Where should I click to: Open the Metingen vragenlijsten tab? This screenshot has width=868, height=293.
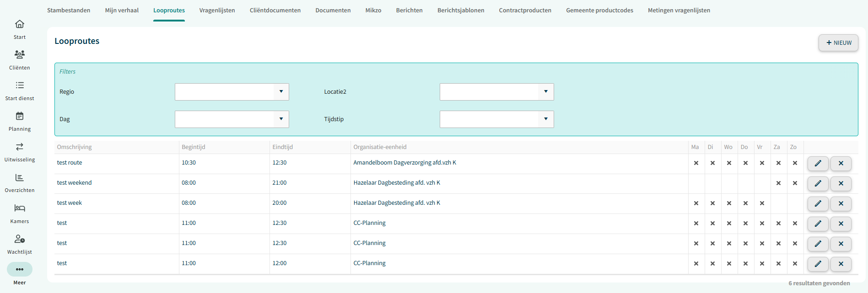[x=679, y=11]
